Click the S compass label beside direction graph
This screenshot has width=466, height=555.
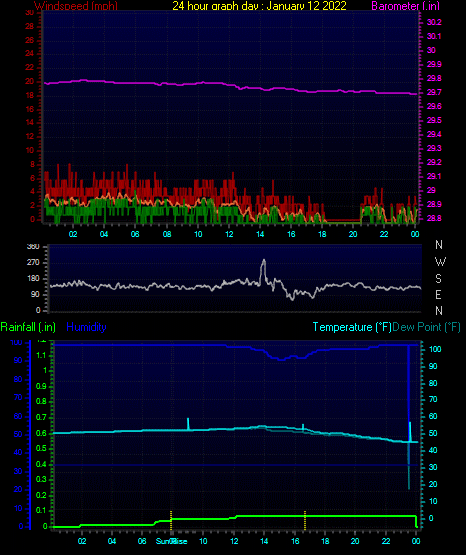438,279
